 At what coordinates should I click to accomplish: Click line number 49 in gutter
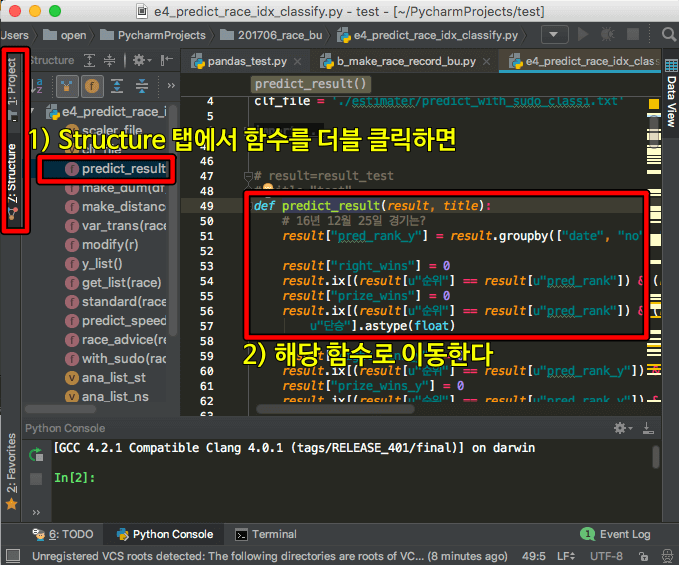pyautogui.click(x=207, y=206)
